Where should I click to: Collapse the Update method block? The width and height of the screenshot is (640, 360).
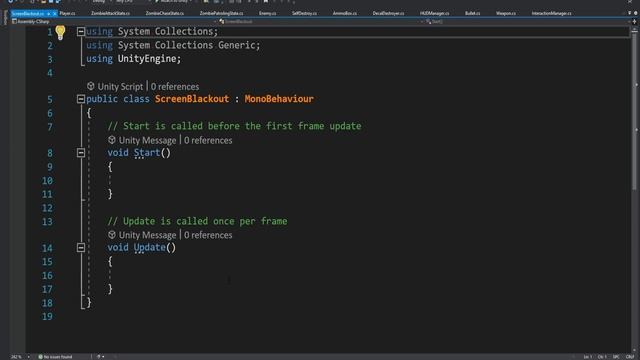click(x=81, y=247)
